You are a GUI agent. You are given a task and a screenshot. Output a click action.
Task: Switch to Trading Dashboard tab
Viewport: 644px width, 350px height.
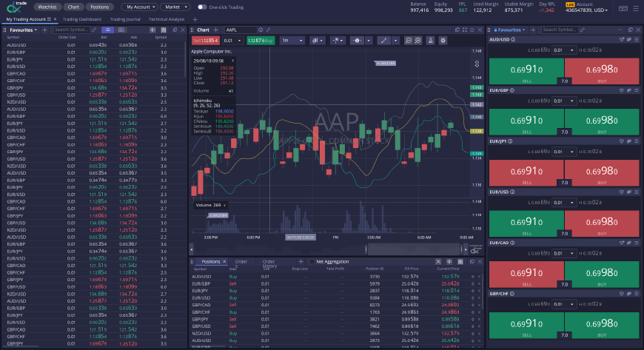pyautogui.click(x=82, y=19)
